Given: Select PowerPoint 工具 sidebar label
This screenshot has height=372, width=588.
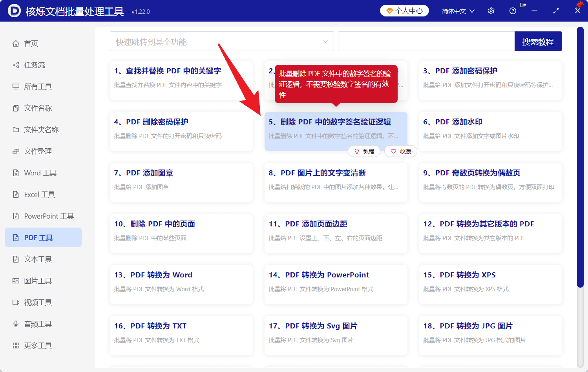Looking at the screenshot, I should [x=49, y=216].
